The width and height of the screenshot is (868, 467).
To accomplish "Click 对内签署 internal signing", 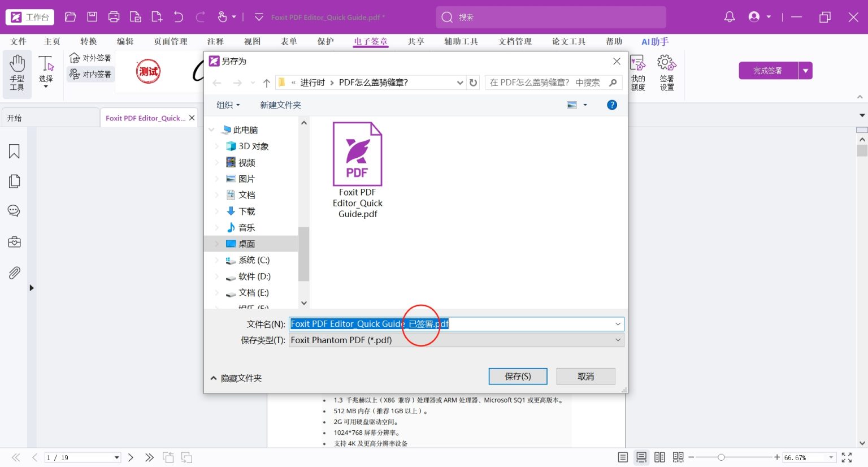I will 90,74.
